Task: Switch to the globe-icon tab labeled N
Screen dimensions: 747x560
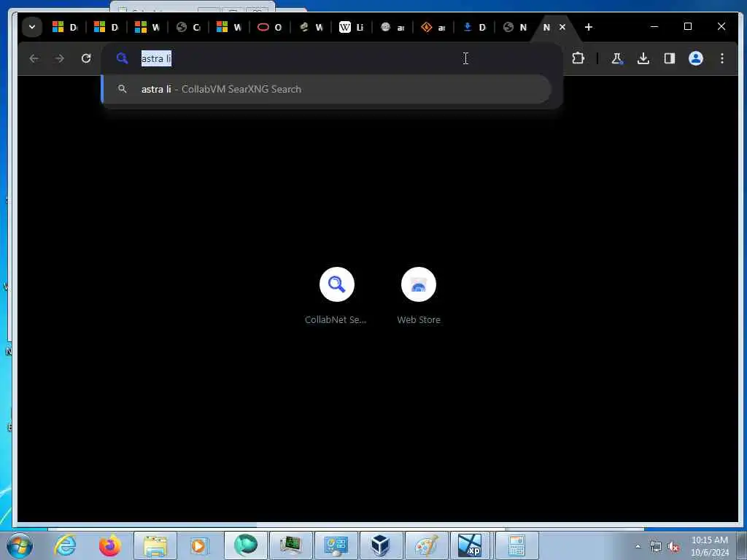Action: [515, 27]
